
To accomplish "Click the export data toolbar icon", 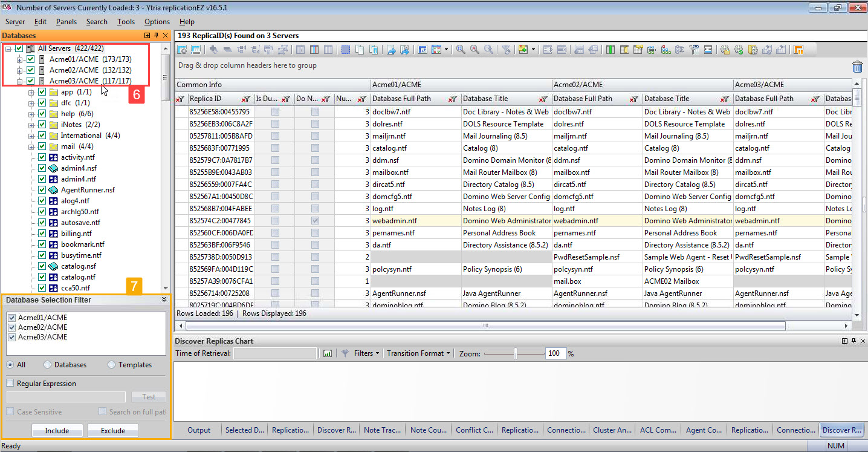I will click(x=392, y=49).
